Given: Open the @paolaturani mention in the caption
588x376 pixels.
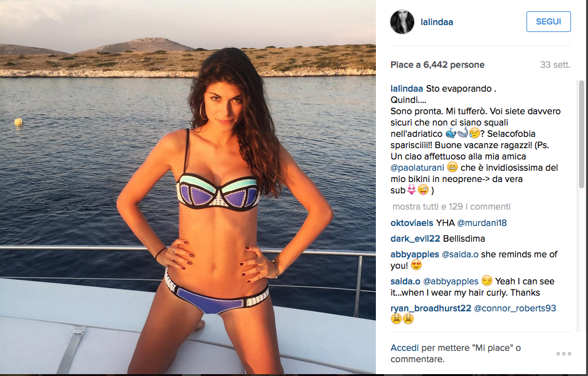Looking at the screenshot, I should [417, 168].
